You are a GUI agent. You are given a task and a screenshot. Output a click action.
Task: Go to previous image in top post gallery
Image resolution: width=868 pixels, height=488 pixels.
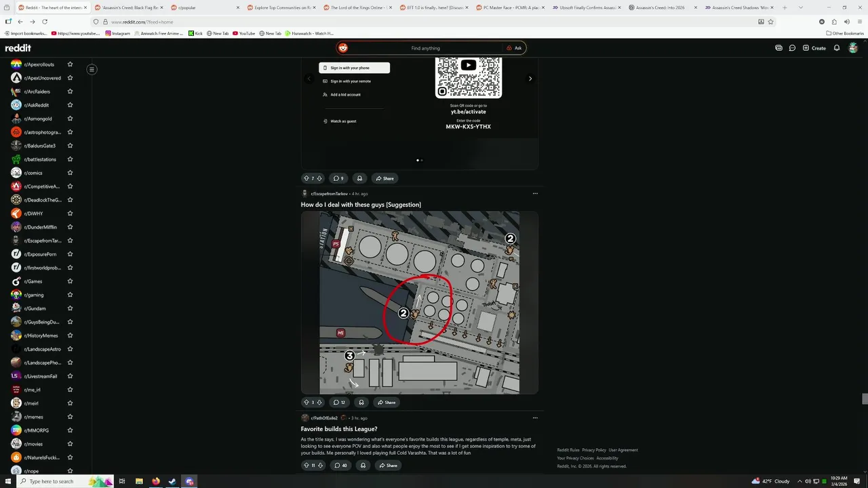click(x=309, y=79)
